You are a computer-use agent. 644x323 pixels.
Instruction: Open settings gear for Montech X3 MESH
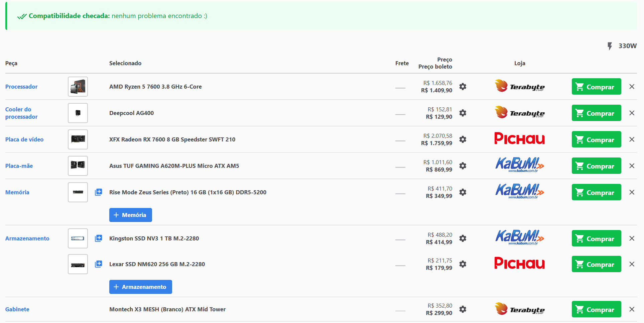[x=463, y=309]
